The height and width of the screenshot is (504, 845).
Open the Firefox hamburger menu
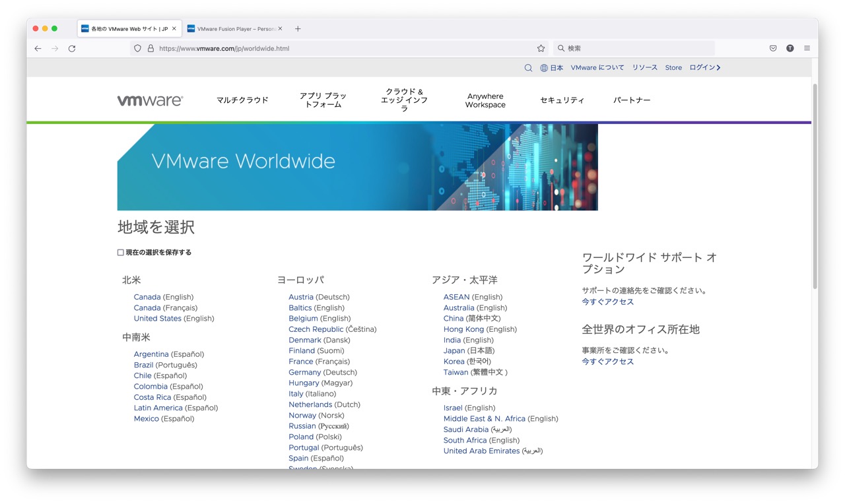807,48
